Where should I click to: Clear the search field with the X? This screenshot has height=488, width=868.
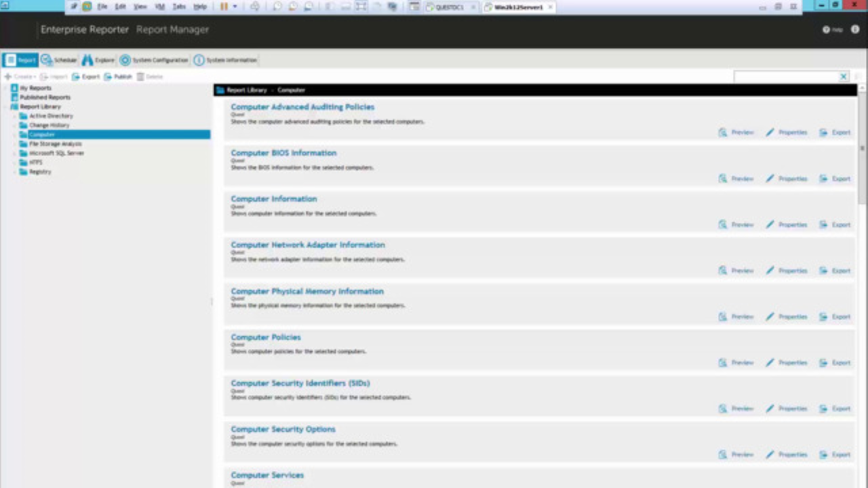click(x=844, y=76)
